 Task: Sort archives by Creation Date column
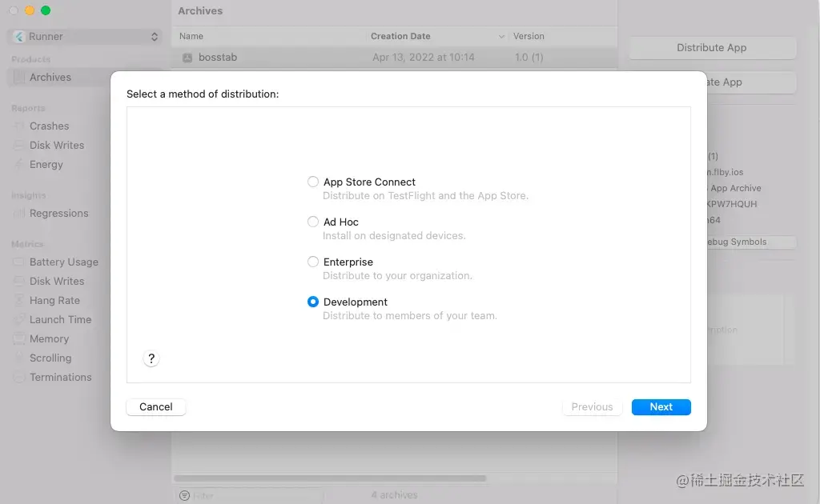coord(400,36)
